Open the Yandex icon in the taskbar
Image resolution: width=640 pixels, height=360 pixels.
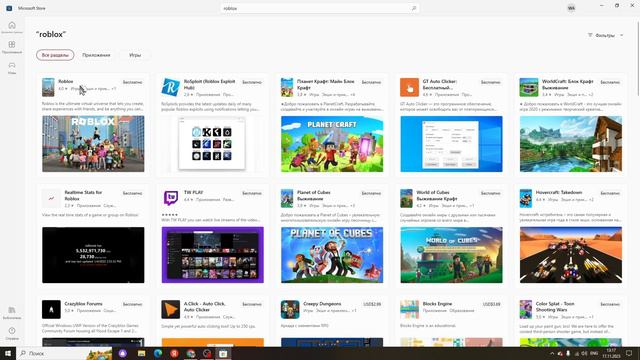(174, 353)
